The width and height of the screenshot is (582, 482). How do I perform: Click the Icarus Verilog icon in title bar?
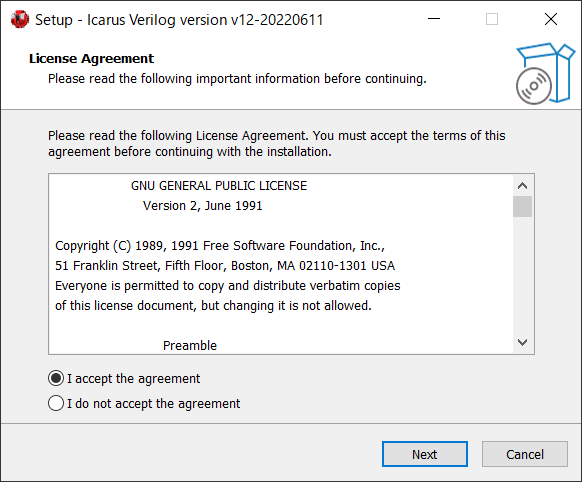tap(20, 19)
